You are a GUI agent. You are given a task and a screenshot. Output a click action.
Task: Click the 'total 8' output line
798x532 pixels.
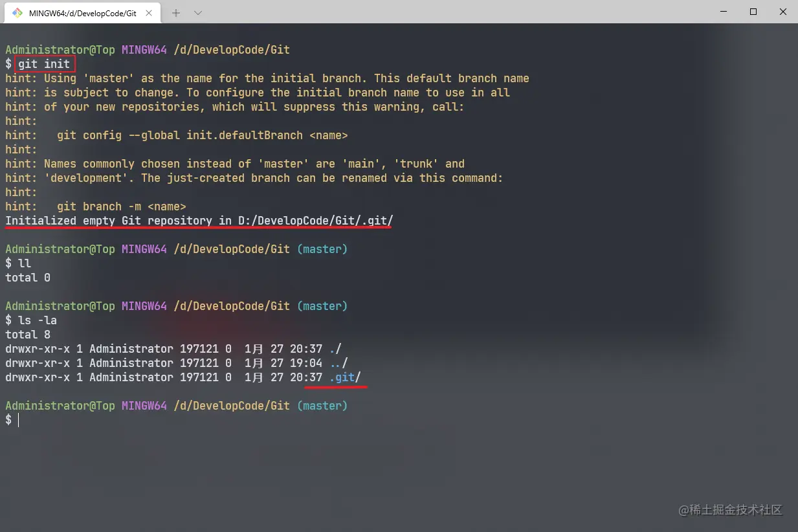[28, 335]
